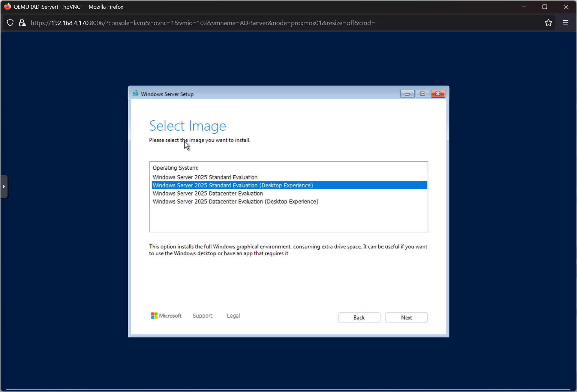Screen dimensions: 577x392
Task: Click the Windows Server Setup title icon
Action: 136,94
